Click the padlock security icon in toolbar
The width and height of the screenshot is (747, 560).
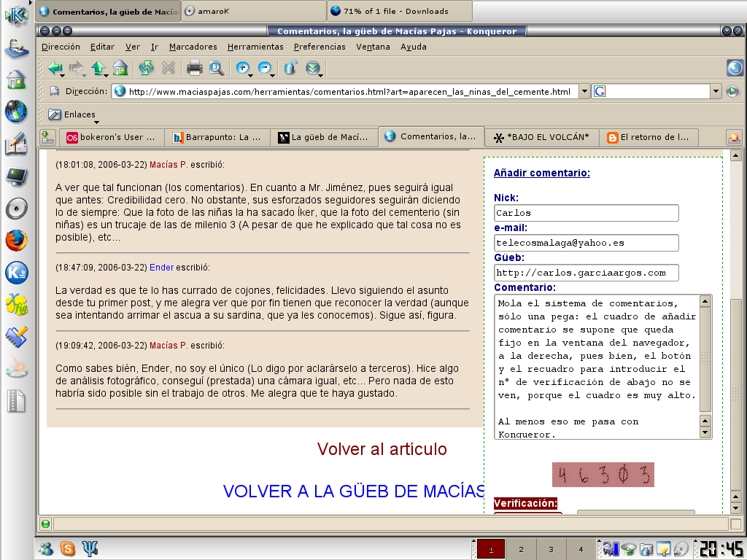[x=290, y=69]
